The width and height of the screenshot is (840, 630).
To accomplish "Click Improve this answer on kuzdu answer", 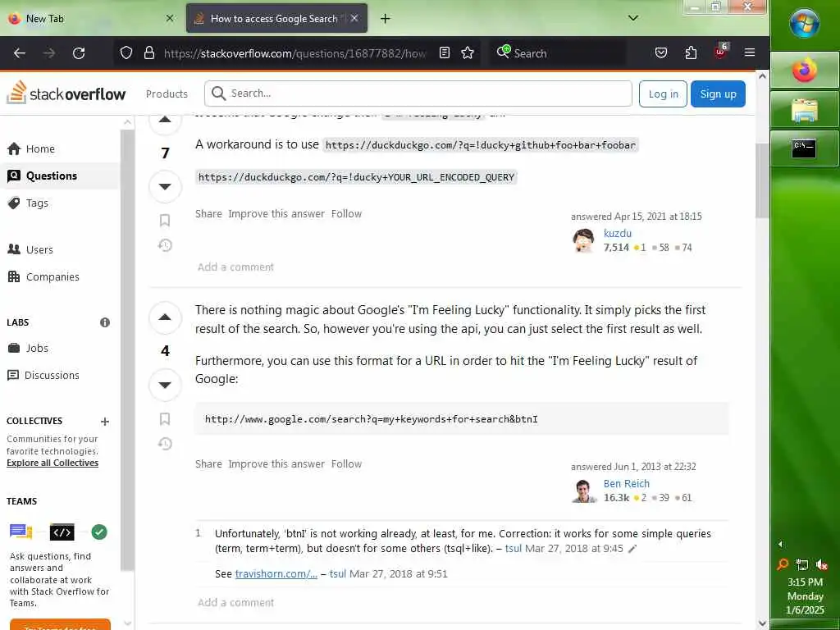I will [x=276, y=214].
